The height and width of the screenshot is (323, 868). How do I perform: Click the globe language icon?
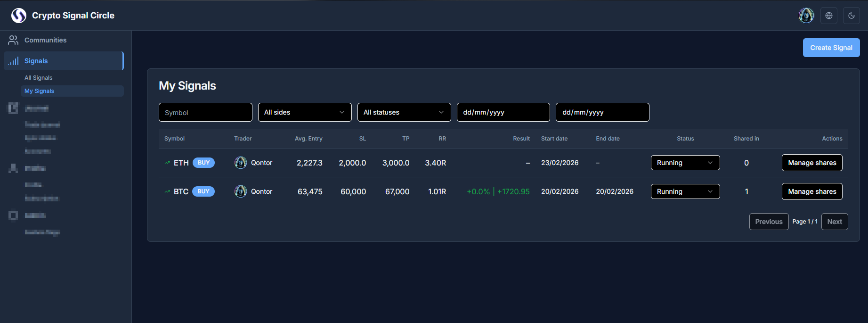pos(829,16)
